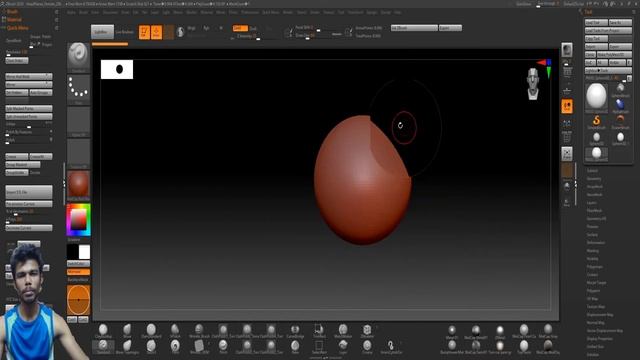Click the LightBox button
Image resolution: width=640 pixels, height=360 pixels.
[x=102, y=32]
